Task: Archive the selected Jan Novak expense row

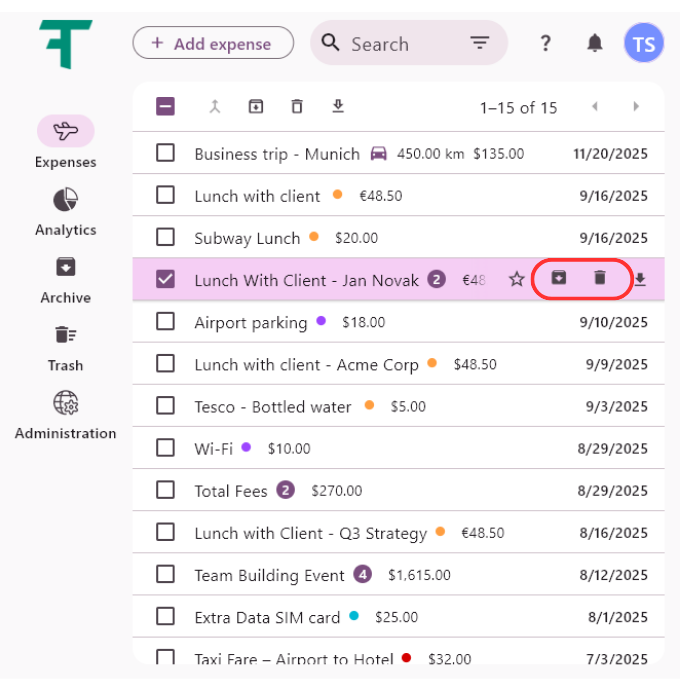Action: [x=559, y=279]
